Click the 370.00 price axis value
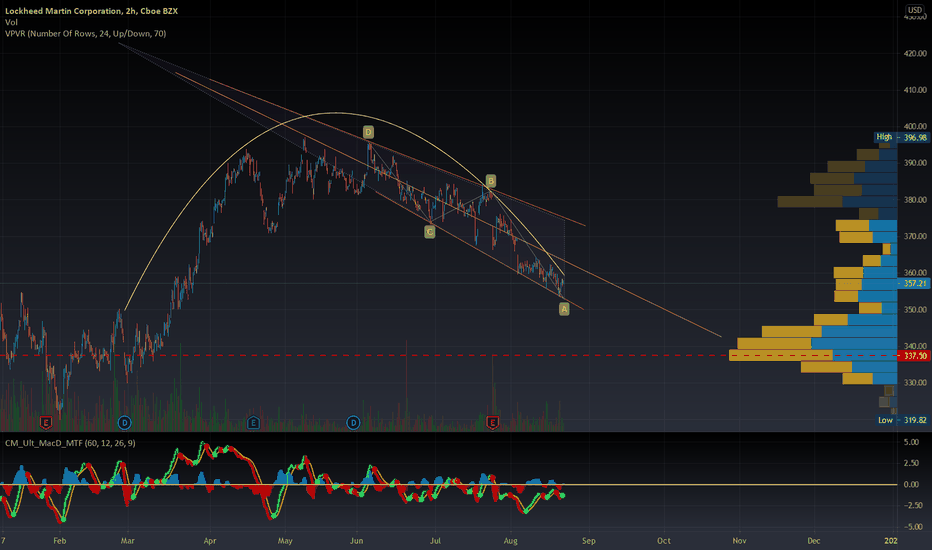This screenshot has height=550, width=932. tap(915, 236)
